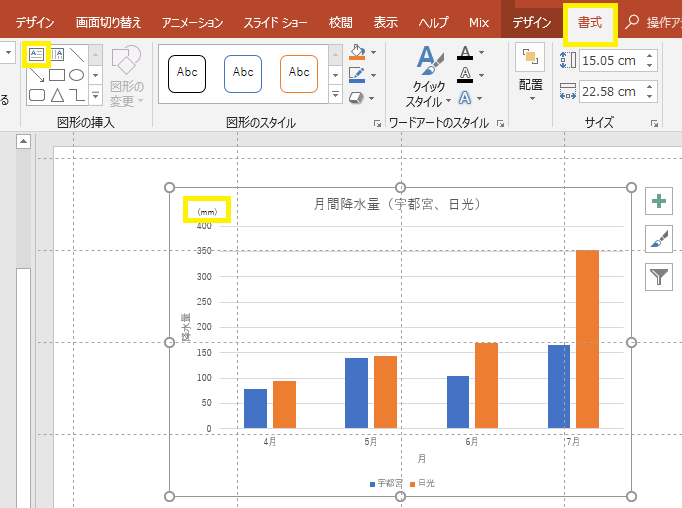Pick the oval shape in shape gallery
Screen dimensions: 682x508
[x=76, y=75]
